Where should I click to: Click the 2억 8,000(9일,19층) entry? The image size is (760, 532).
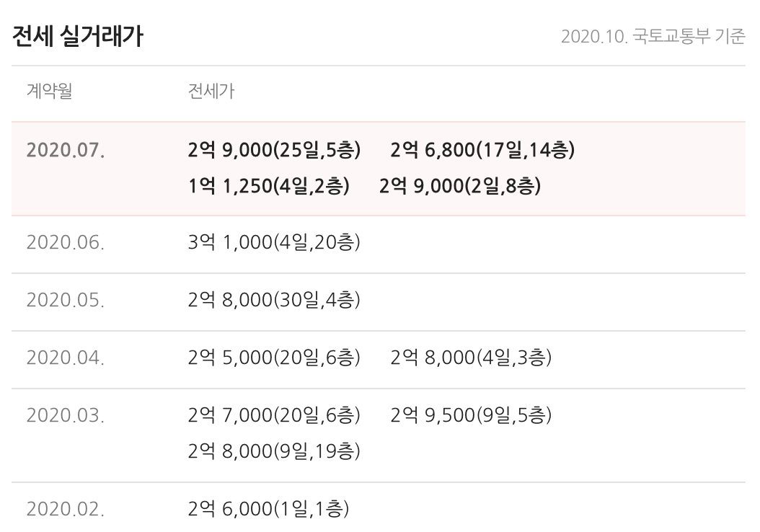tap(273, 452)
